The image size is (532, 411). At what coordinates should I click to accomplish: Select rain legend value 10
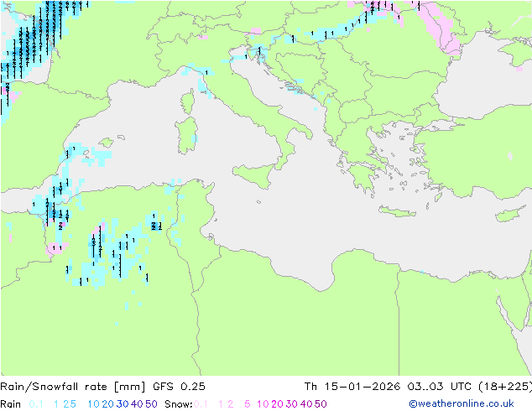coord(93,404)
